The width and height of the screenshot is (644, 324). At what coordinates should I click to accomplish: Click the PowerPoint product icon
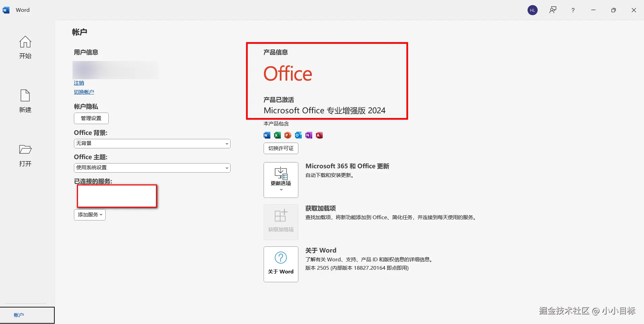[x=288, y=135]
